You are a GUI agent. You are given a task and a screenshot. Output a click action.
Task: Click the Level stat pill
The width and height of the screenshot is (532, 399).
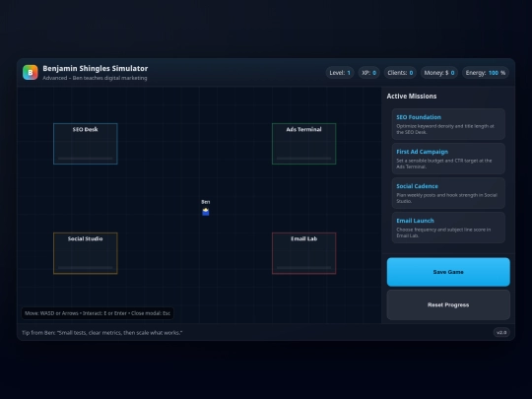[340, 73]
